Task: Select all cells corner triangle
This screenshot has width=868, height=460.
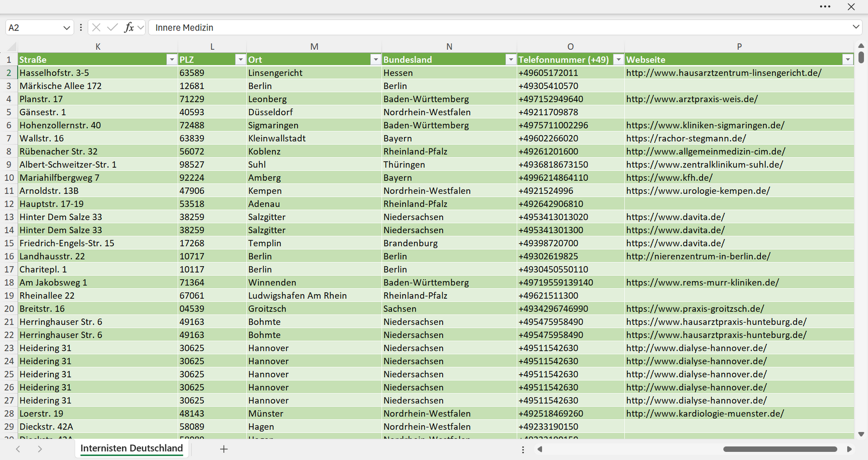Action: click(x=12, y=47)
